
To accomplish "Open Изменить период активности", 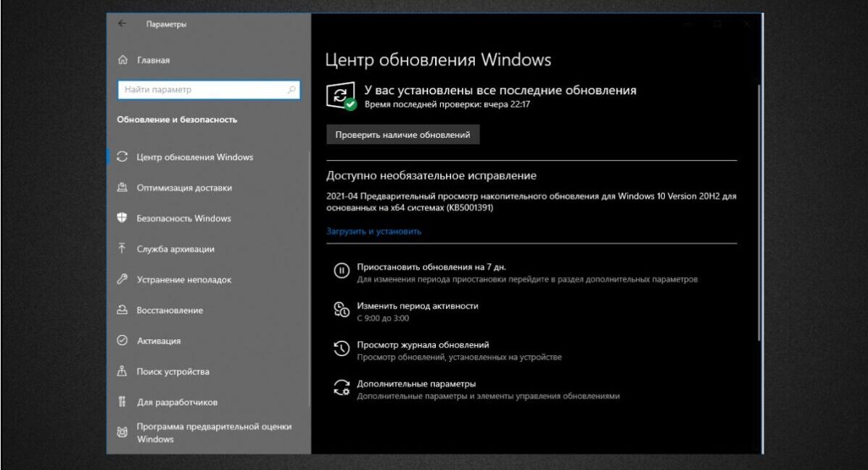I will (418, 305).
